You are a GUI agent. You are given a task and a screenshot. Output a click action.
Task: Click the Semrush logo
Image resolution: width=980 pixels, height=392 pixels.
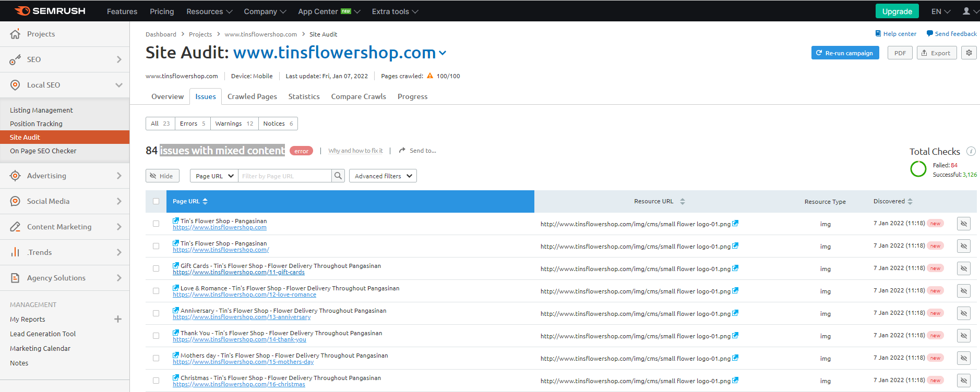(50, 11)
